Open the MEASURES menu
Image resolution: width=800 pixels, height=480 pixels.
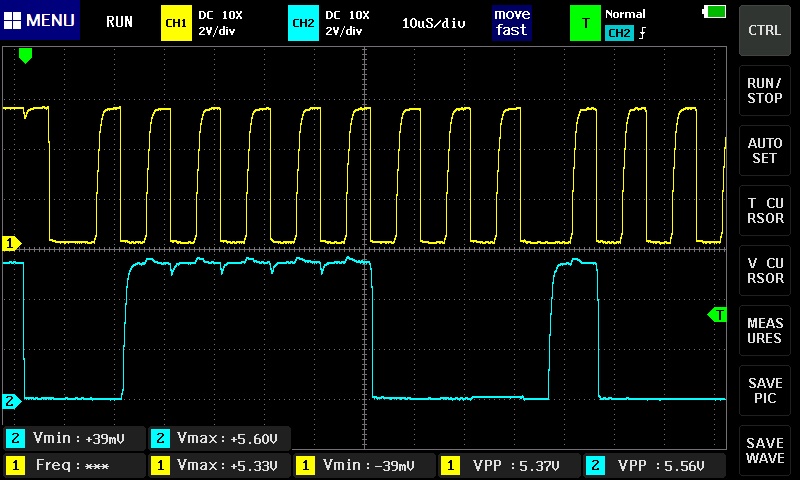[764, 331]
